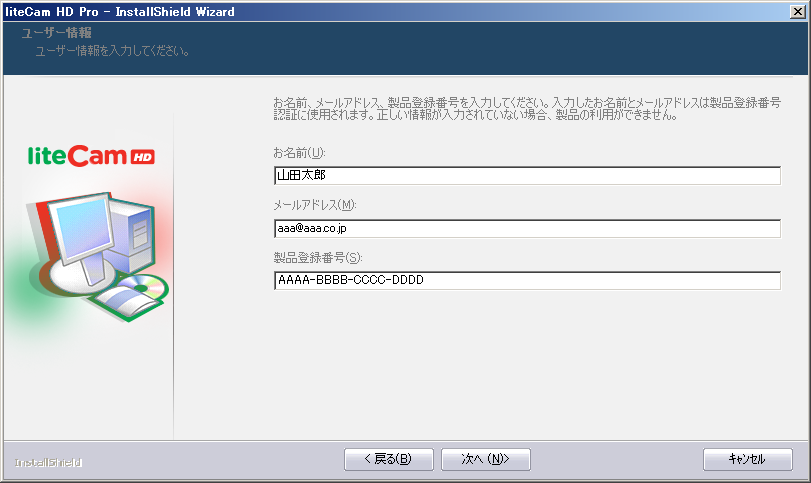This screenshot has height=483, width=811.
Task: Click the ユーザー情報 header title
Action: 56,33
